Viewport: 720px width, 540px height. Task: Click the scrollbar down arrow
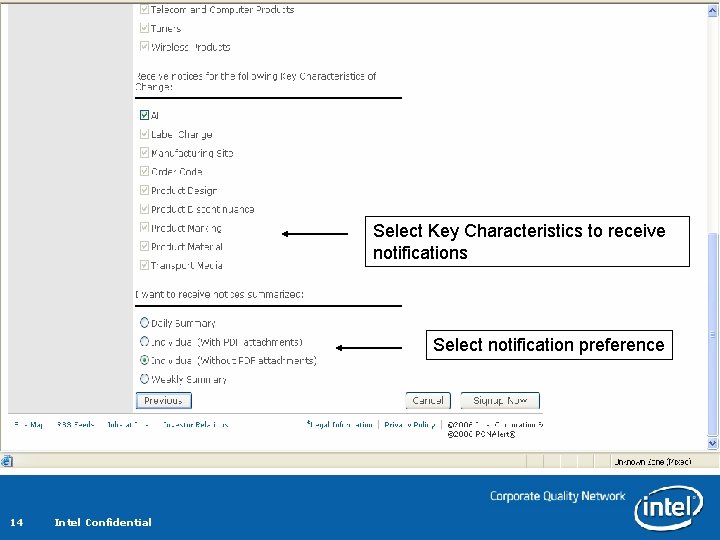[713, 443]
